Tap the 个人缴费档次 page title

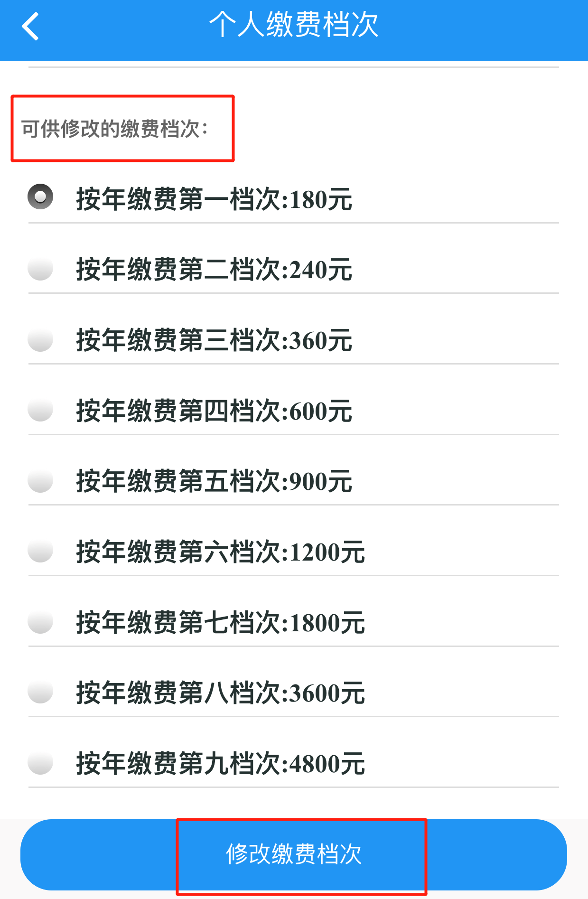pyautogui.click(x=294, y=25)
